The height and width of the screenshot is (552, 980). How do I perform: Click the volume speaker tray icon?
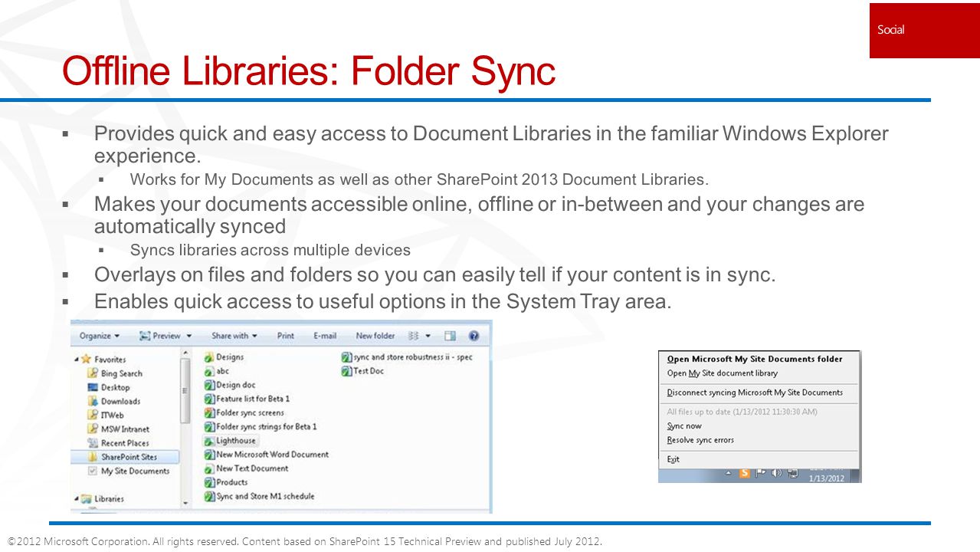coord(778,473)
